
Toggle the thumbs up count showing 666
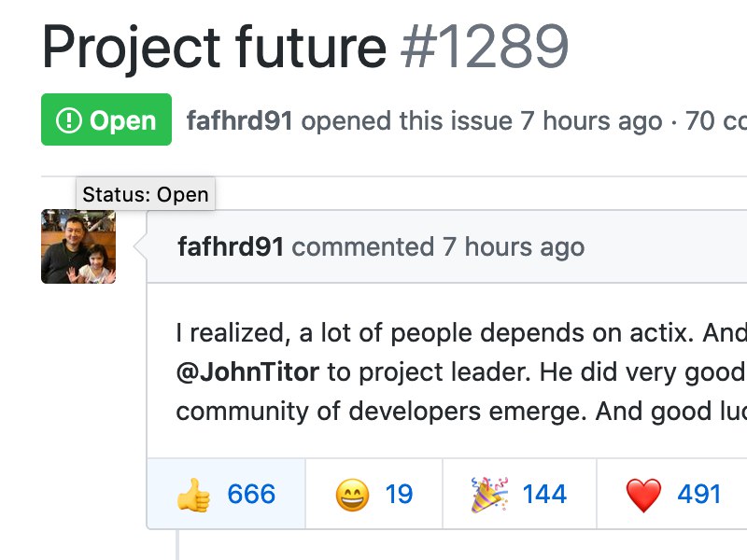[251, 494]
